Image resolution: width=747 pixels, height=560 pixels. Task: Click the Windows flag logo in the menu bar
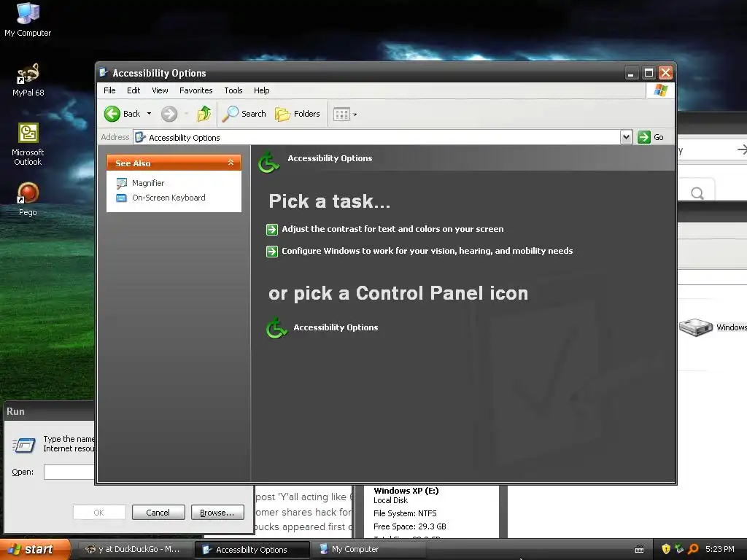click(x=660, y=90)
